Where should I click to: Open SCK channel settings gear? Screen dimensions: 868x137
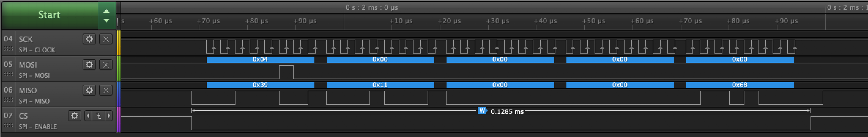tap(89, 39)
